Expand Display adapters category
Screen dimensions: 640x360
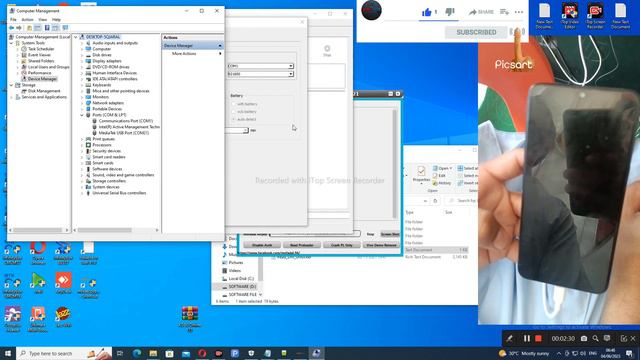pyautogui.click(x=82, y=61)
